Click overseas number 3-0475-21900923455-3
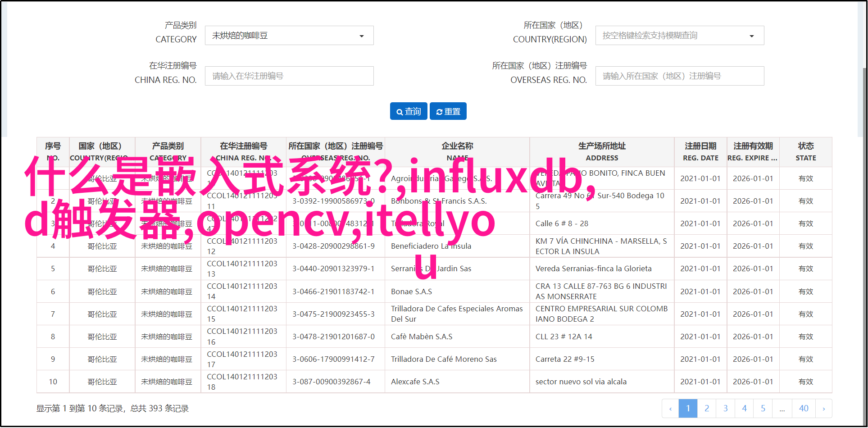Screen dimensions: 868x428 tap(333, 314)
